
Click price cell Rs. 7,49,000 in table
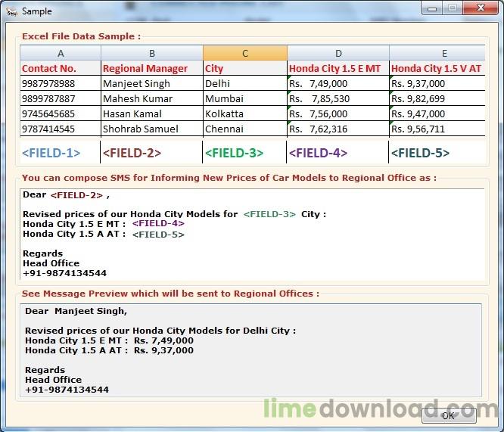tap(338, 83)
